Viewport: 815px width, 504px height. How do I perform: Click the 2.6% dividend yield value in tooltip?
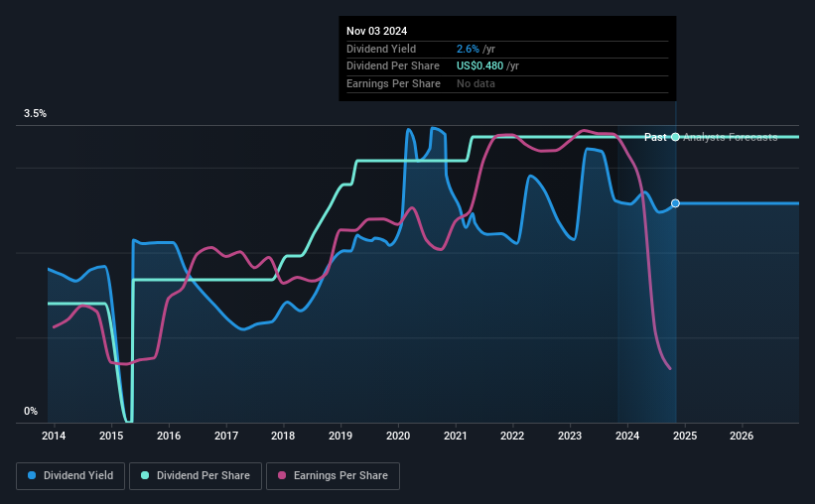(468, 49)
